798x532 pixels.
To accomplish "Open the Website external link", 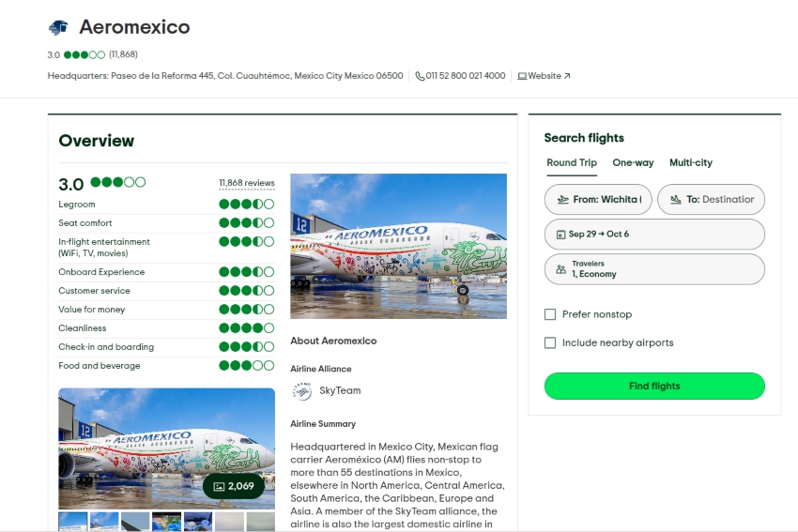I will tap(544, 76).
